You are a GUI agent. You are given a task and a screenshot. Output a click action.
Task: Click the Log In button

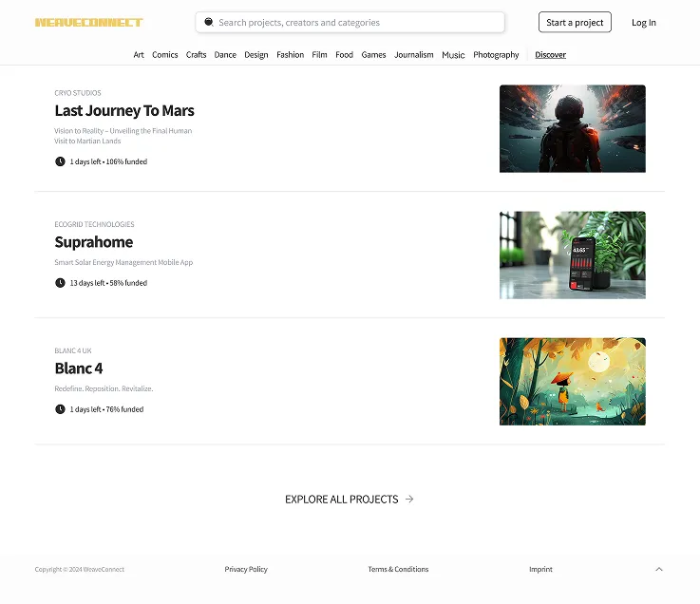pos(643,22)
